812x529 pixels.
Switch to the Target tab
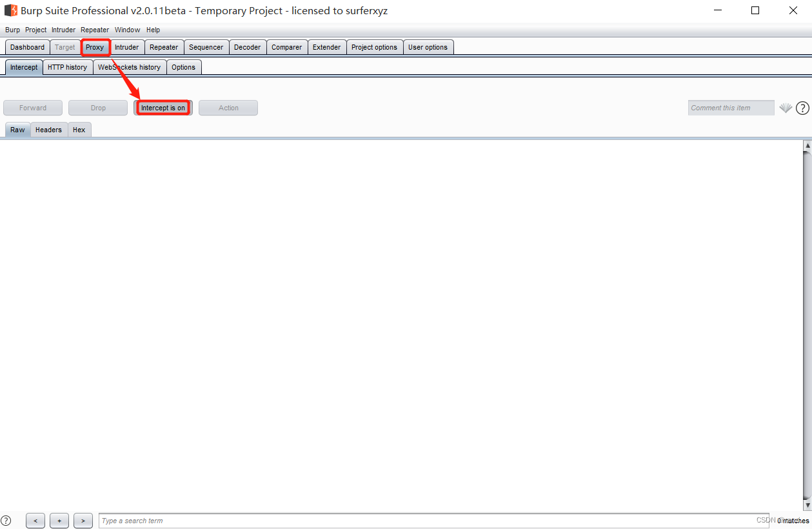[x=65, y=47]
